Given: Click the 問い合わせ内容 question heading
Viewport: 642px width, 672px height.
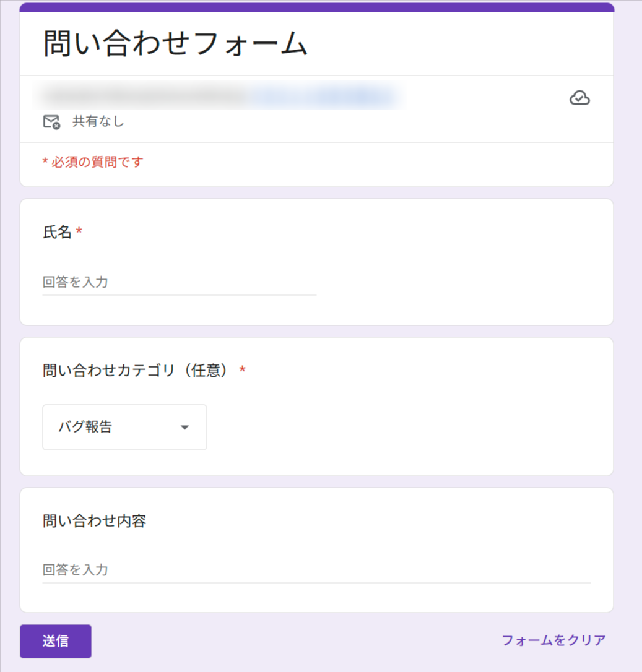Looking at the screenshot, I should coord(94,522).
